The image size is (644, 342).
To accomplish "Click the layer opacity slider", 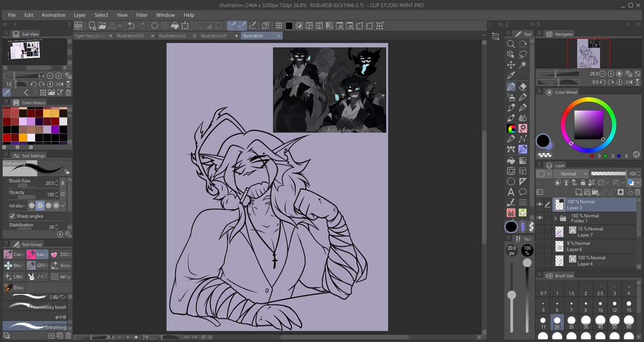I will point(609,174).
